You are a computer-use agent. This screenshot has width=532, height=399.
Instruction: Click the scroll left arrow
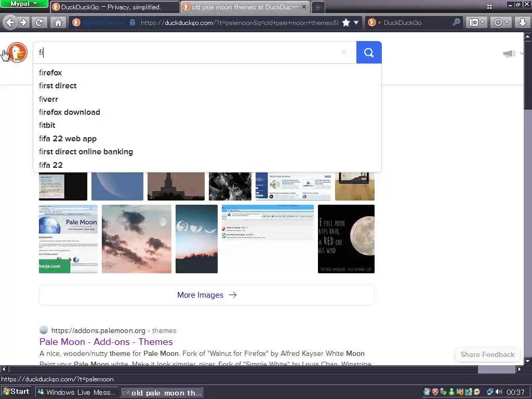(4, 369)
